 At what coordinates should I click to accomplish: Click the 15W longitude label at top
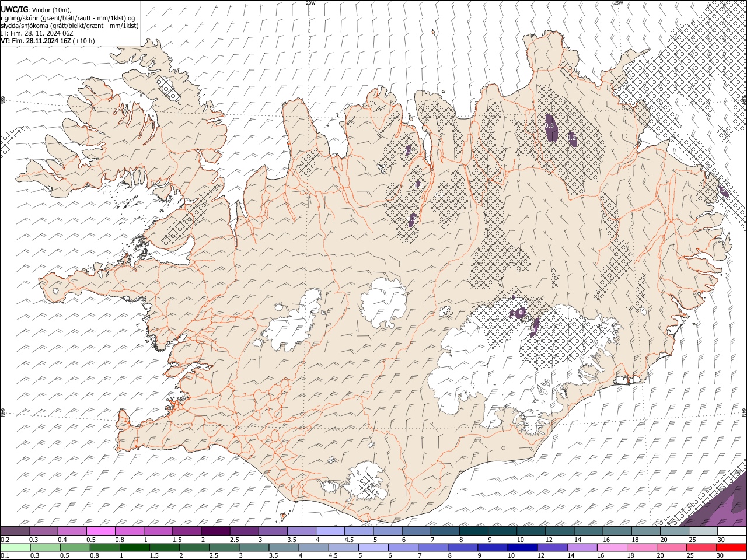[618, 3]
